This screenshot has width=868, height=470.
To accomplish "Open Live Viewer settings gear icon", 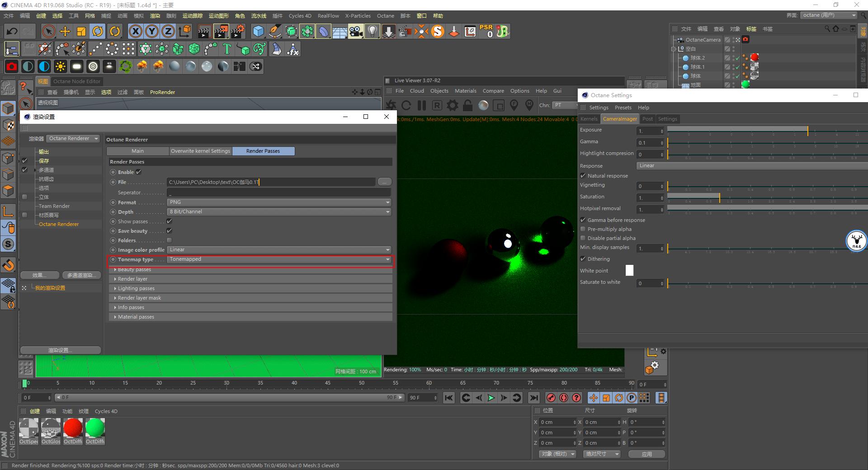I will [x=452, y=105].
